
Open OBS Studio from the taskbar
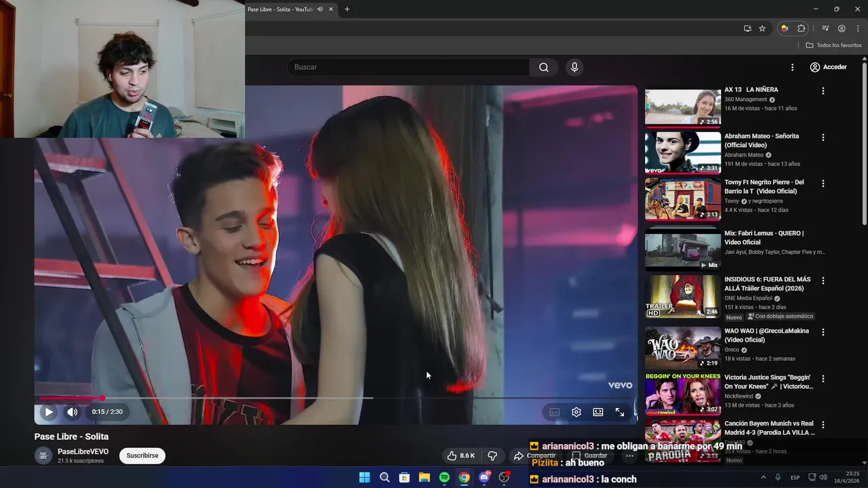pos(504,478)
